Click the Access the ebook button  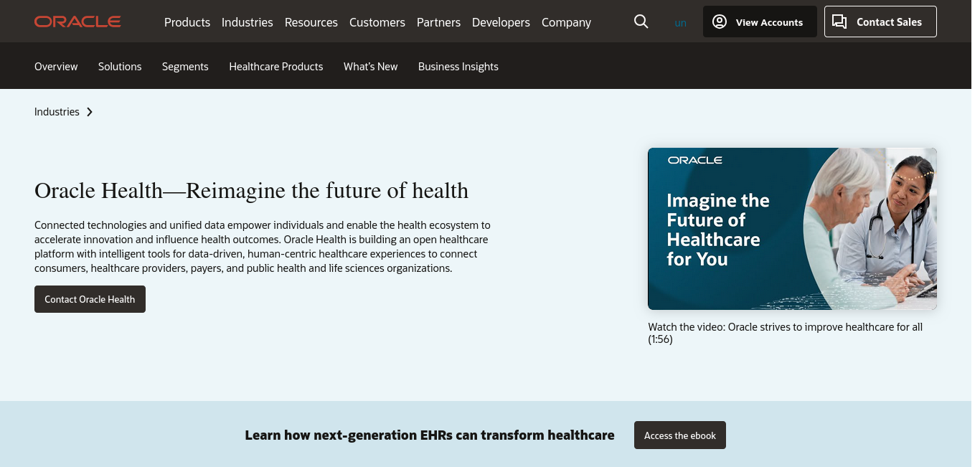click(x=680, y=435)
